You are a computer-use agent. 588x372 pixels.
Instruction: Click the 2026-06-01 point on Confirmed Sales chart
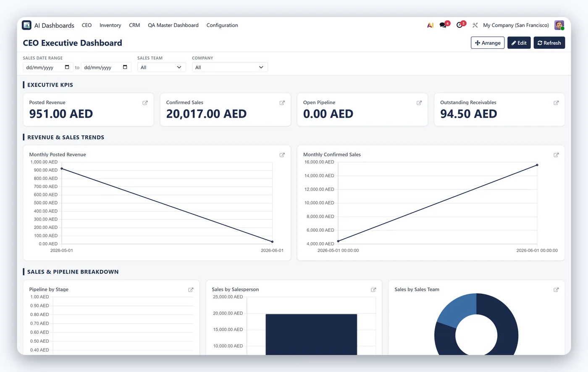coord(537,165)
